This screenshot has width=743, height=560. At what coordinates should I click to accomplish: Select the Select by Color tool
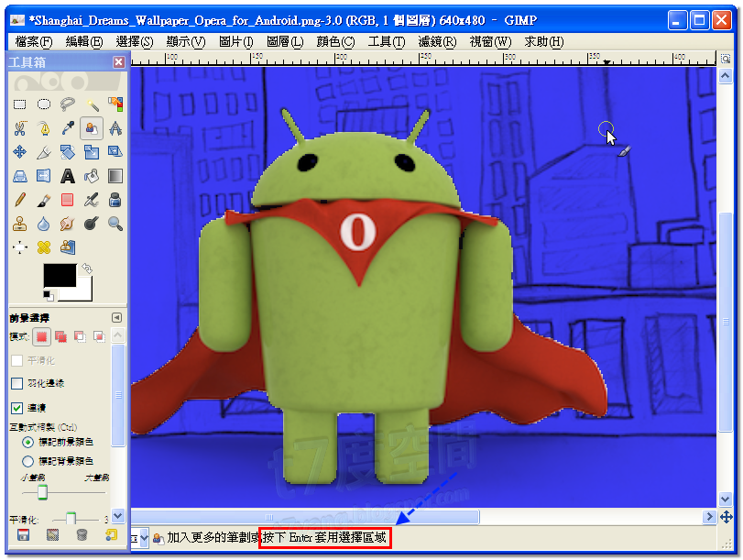(x=115, y=104)
